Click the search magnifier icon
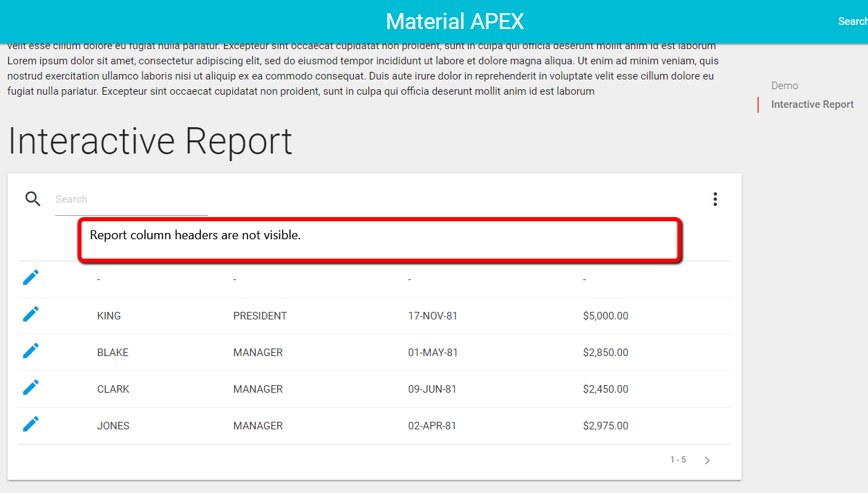Screen dimensions: 868x493 click(x=32, y=198)
